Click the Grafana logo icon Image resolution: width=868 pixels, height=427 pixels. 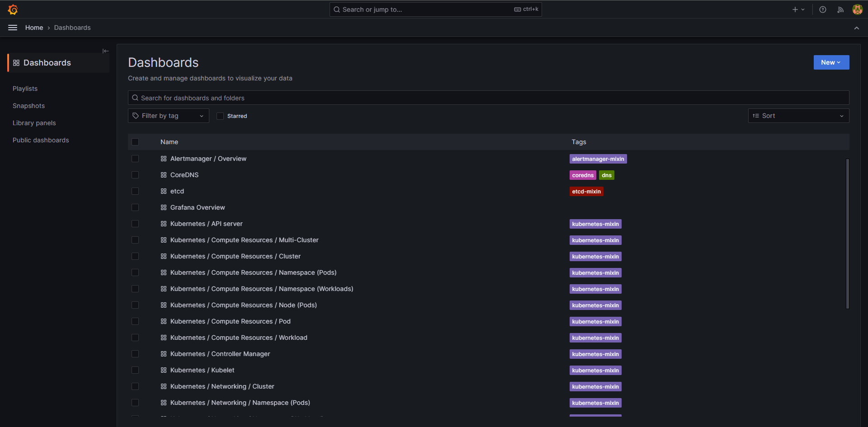coord(13,9)
